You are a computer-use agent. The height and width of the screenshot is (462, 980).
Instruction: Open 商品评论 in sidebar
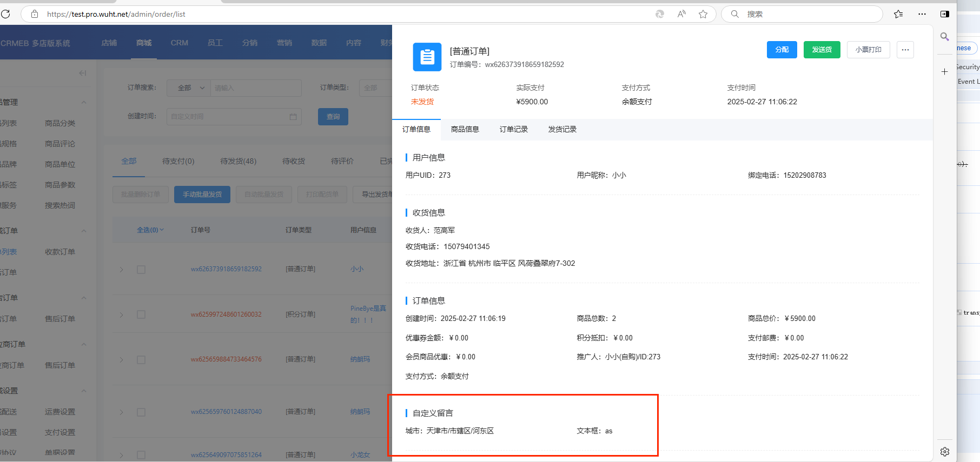tap(60, 144)
